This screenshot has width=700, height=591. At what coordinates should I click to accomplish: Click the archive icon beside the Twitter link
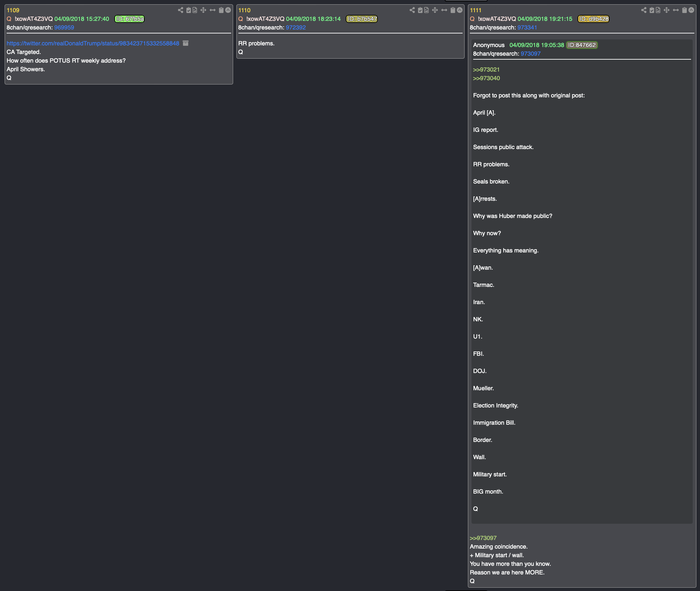185,43
